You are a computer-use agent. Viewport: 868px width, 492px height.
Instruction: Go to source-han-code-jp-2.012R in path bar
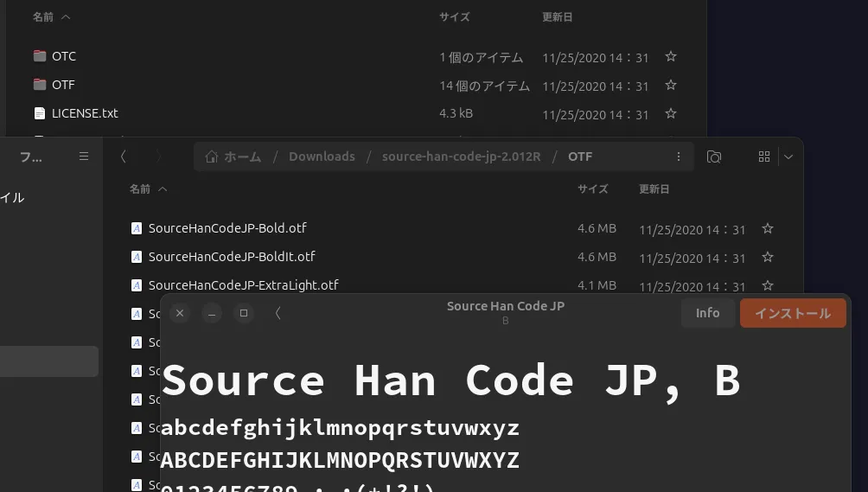(461, 157)
